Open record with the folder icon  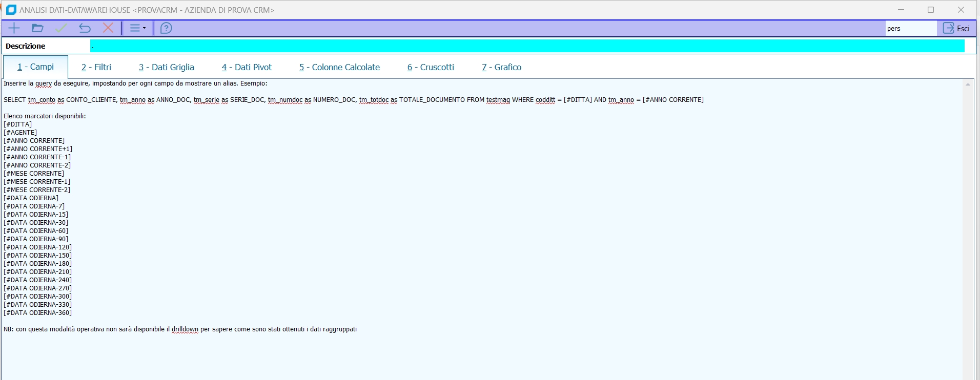[37, 28]
